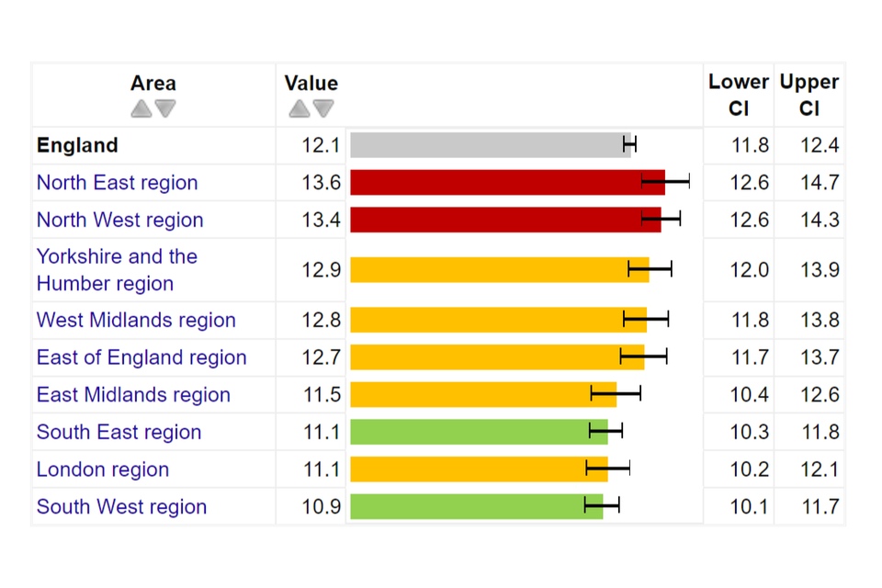Select the South East region link
Image resolution: width=882 pixels, height=588 pixels.
tap(119, 433)
